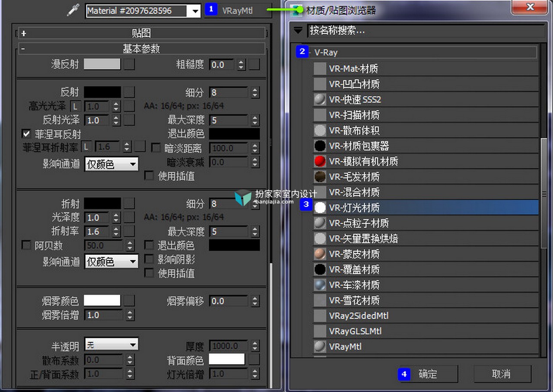Click the 反射光泽 map slot button

(x=129, y=120)
